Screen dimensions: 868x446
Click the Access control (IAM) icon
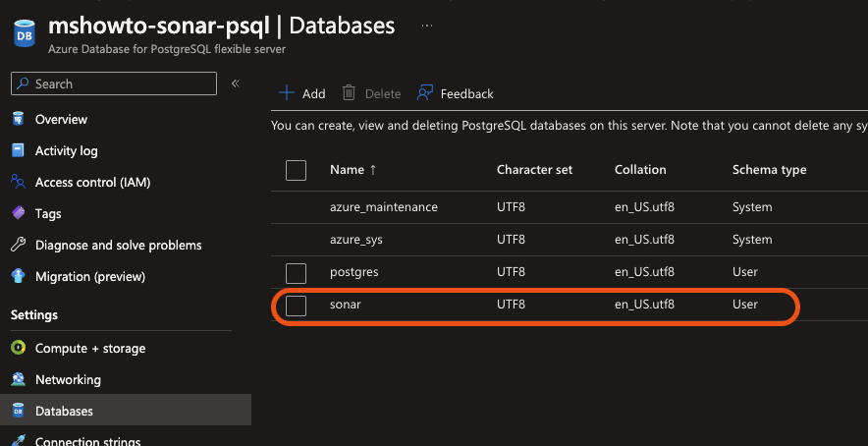18,182
